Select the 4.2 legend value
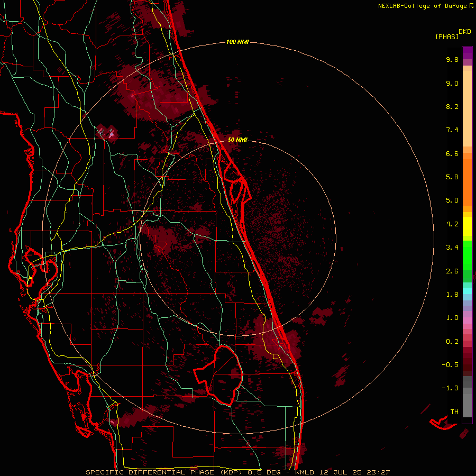The image size is (476, 476). [x=452, y=224]
